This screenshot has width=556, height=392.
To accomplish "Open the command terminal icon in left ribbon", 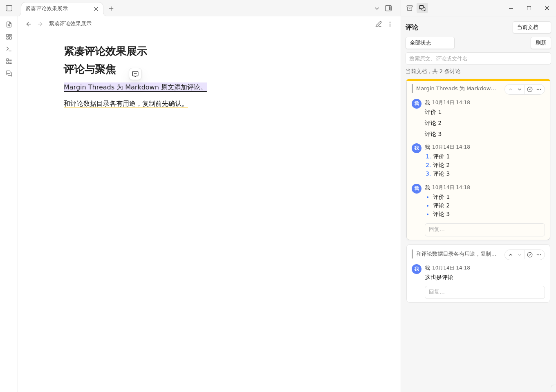I will coord(9,49).
